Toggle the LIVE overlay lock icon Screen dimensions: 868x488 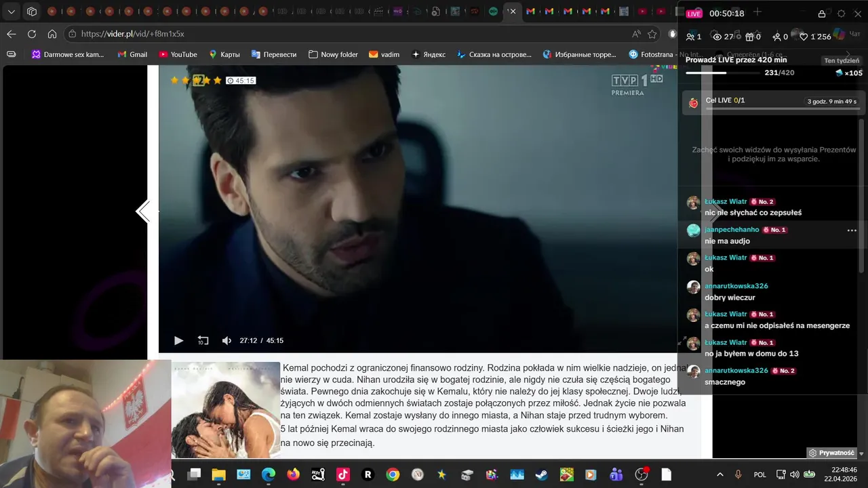[x=822, y=14]
